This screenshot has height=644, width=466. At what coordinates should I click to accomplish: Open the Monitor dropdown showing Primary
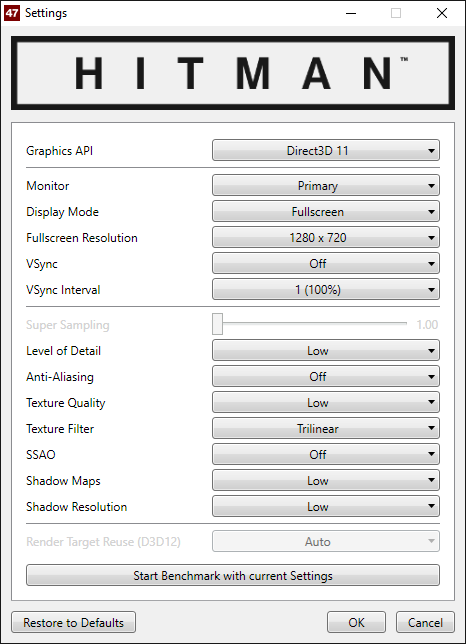point(326,185)
